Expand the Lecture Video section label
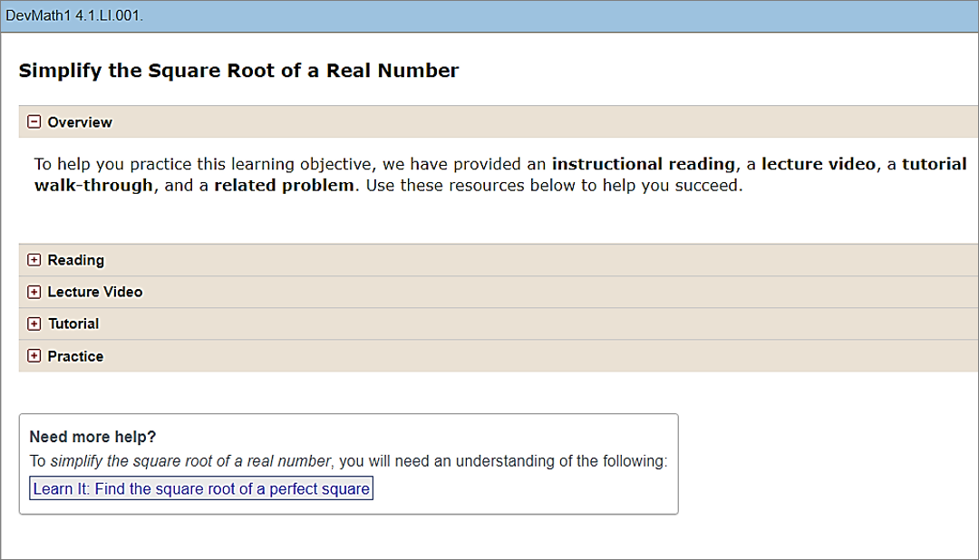The width and height of the screenshot is (979, 560). click(x=95, y=292)
